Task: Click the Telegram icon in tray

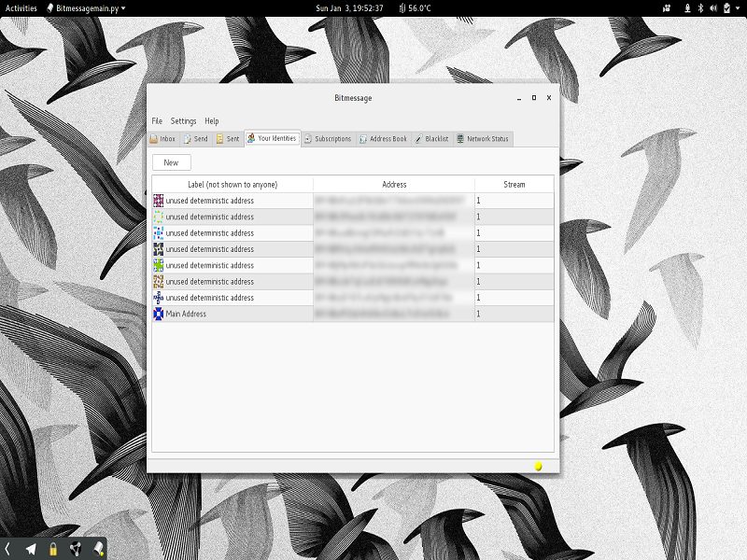Action: pyautogui.click(x=31, y=549)
